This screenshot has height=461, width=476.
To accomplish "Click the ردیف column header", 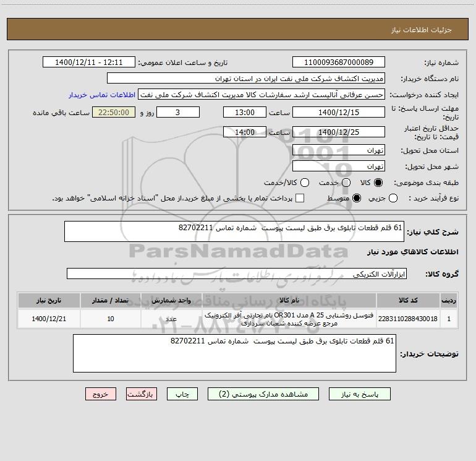I will (449, 300).
